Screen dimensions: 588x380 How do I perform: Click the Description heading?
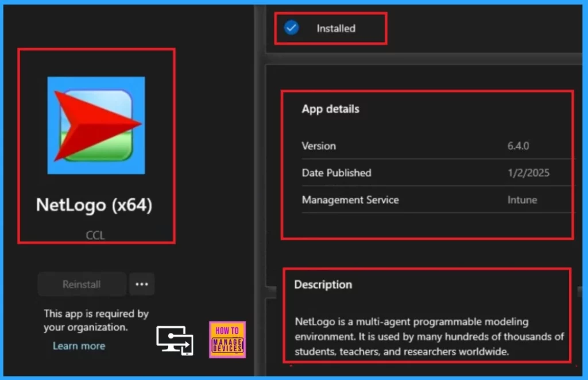[x=323, y=285]
